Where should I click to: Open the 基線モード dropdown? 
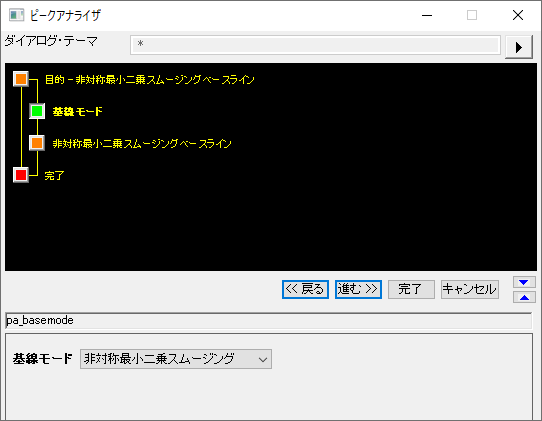pos(176,359)
